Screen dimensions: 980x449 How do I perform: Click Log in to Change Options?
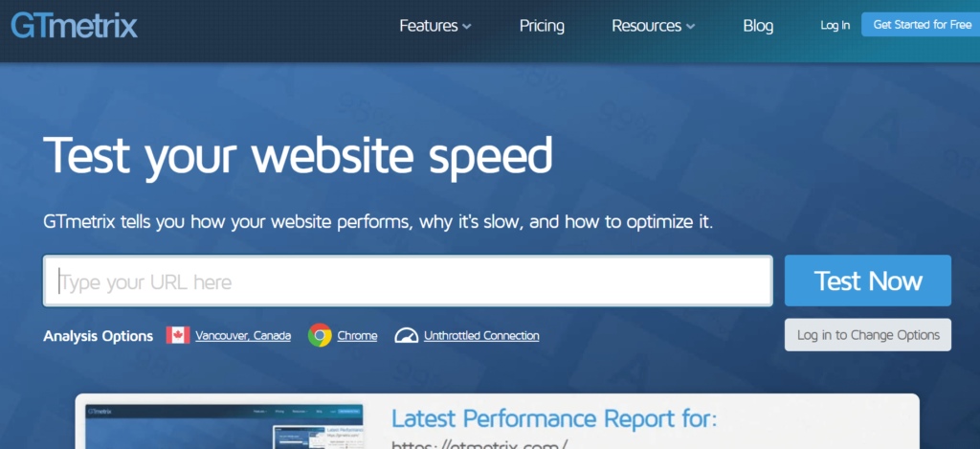[868, 335]
